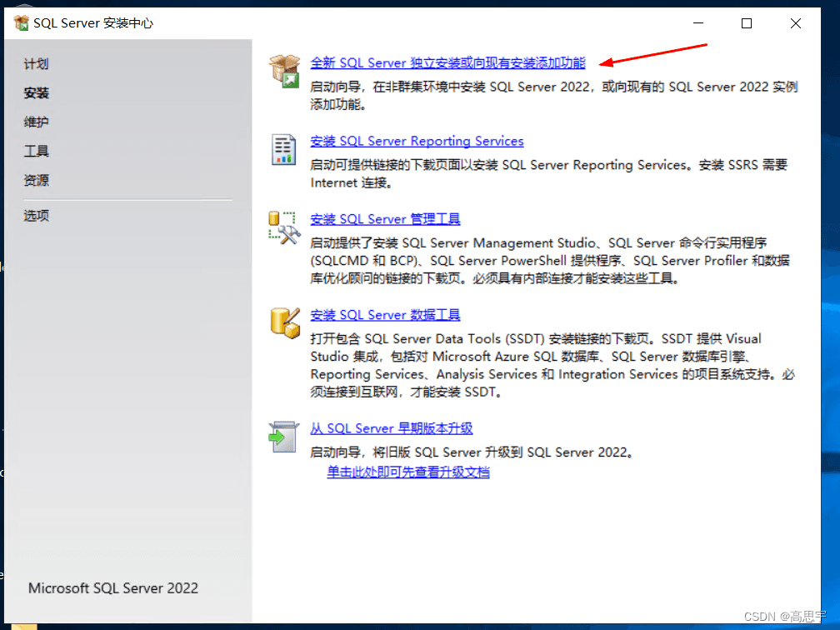Image resolution: width=840 pixels, height=630 pixels.
Task: Launch 全新 SQL Server 独立安装 link
Action: tap(447, 62)
